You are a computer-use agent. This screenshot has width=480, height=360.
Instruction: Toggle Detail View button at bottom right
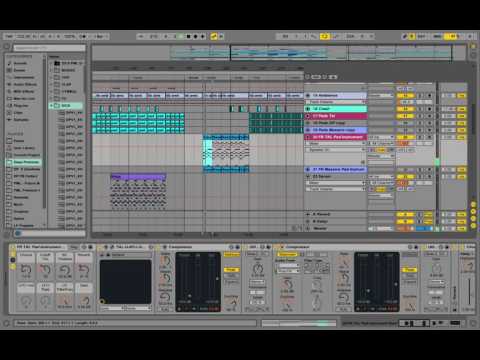pos(473,323)
